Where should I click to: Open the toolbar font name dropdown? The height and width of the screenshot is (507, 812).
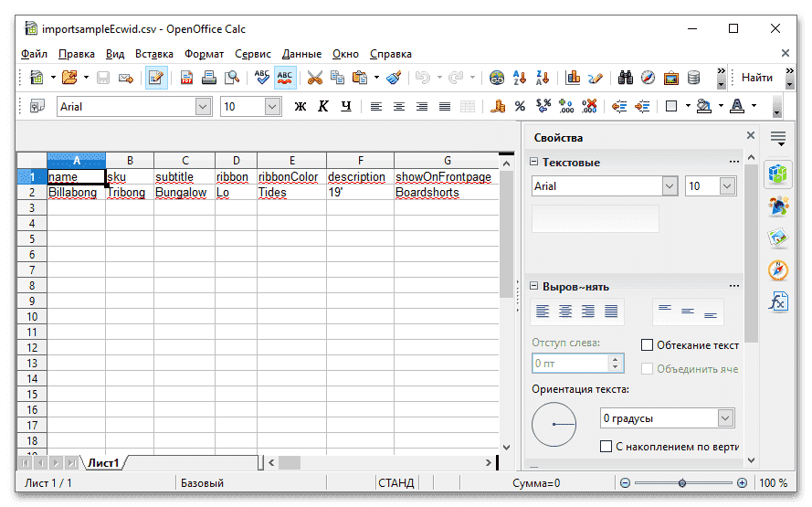pos(203,107)
